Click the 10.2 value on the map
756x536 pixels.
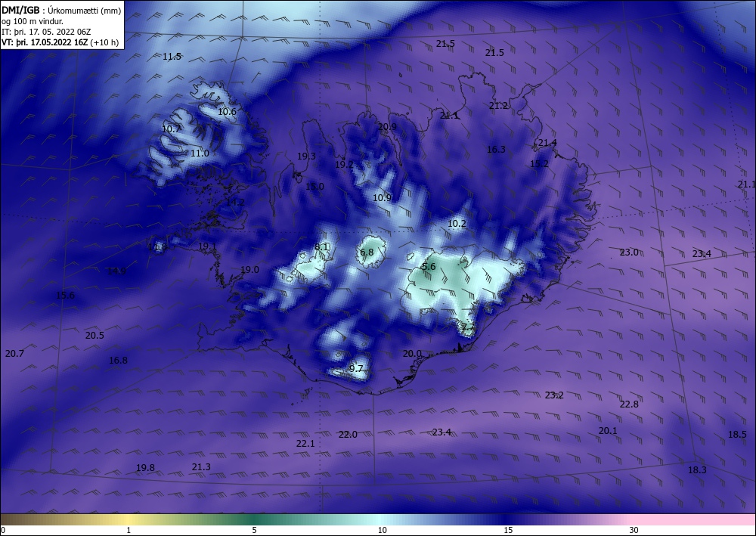point(457,224)
